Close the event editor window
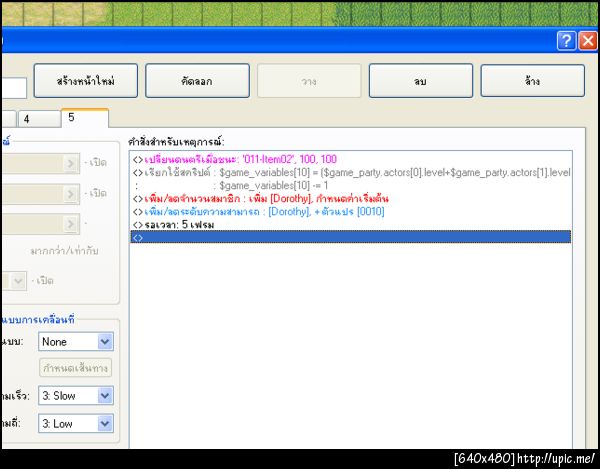Image resolution: width=600 pixels, height=469 pixels. (588, 40)
